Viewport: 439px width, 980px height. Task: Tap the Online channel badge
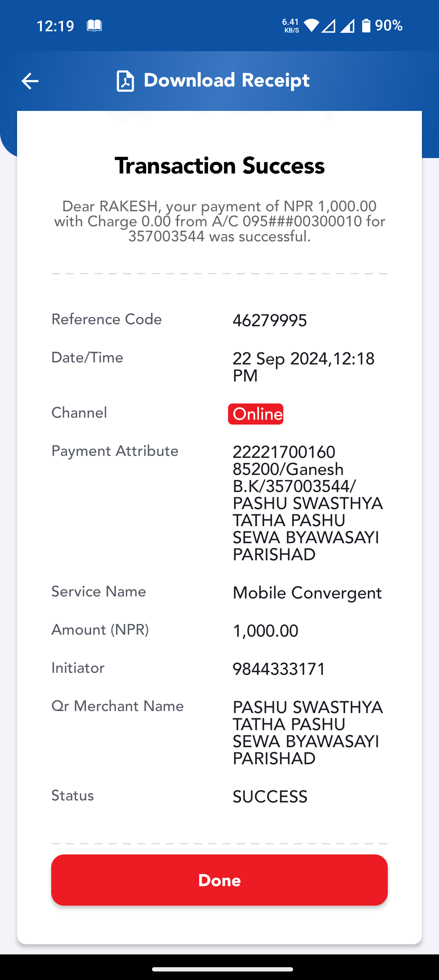pos(256,414)
